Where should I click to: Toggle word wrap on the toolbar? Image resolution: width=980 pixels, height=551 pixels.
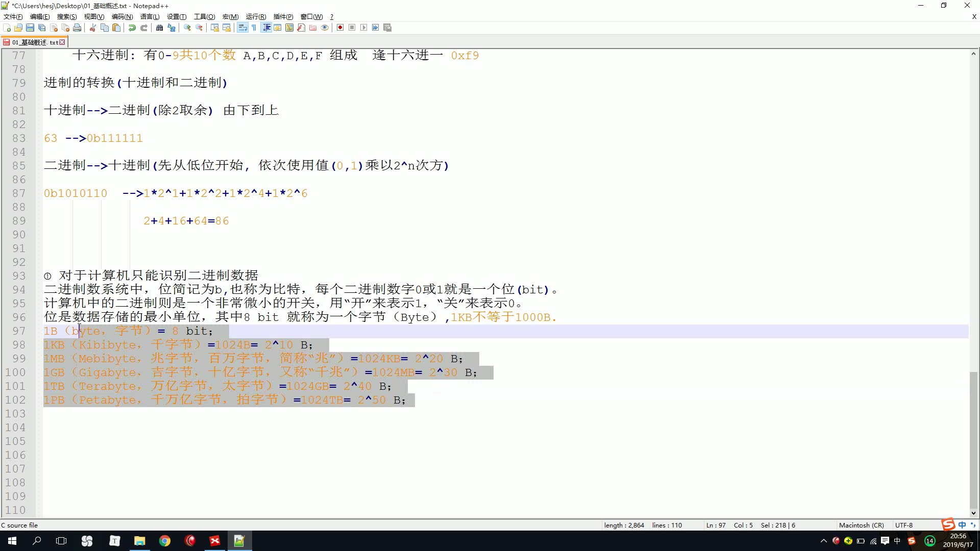click(242, 28)
